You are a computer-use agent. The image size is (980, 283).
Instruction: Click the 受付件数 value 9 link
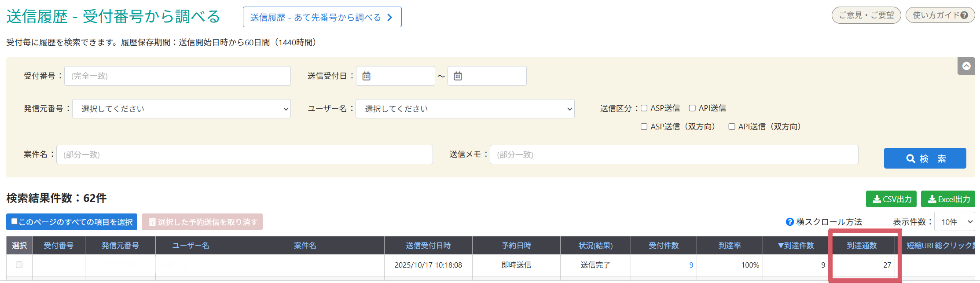tap(691, 265)
